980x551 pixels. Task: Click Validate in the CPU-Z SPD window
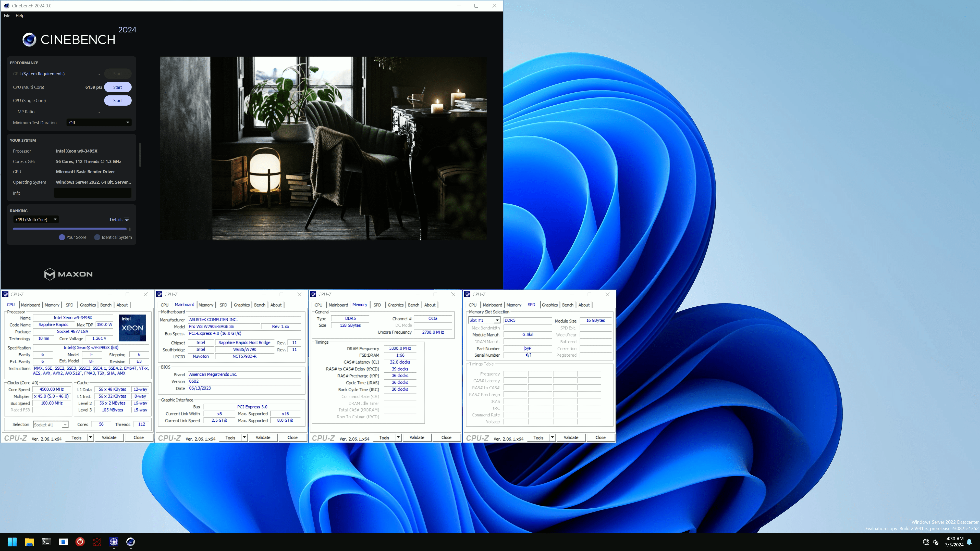(571, 437)
